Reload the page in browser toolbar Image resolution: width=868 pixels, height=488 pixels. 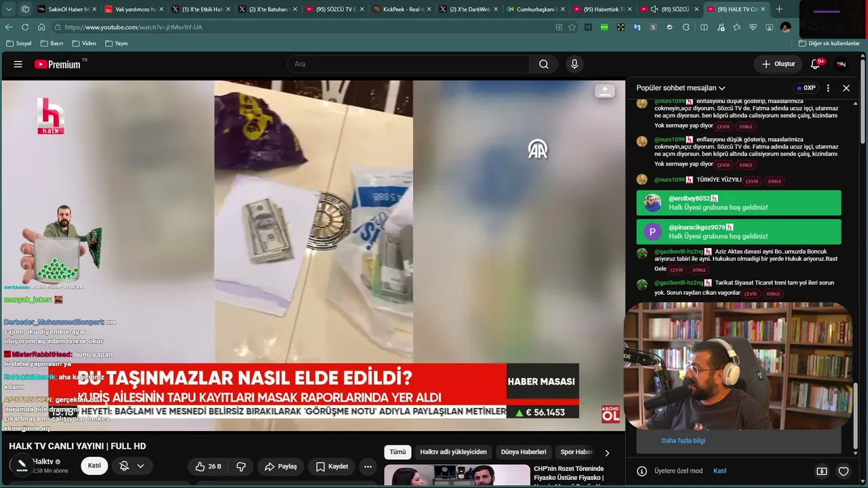(25, 27)
